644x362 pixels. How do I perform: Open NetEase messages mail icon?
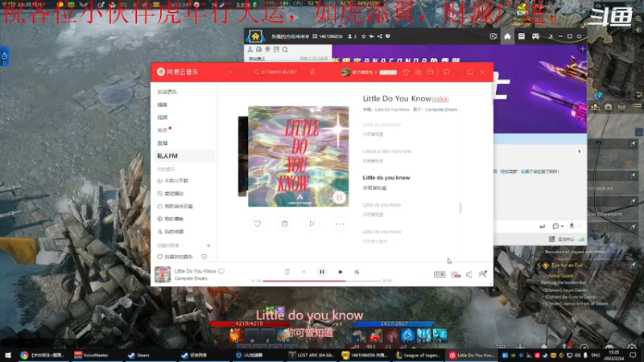click(x=430, y=72)
